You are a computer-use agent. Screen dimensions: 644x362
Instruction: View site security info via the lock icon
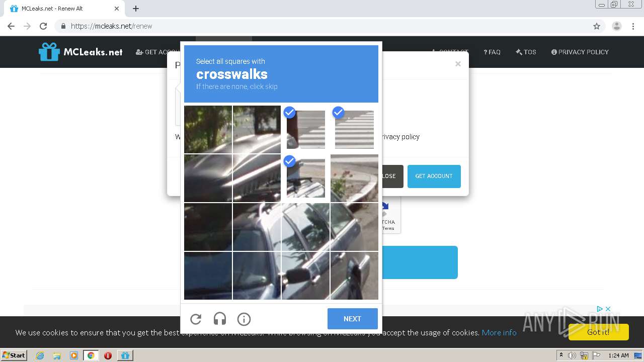[63, 26]
